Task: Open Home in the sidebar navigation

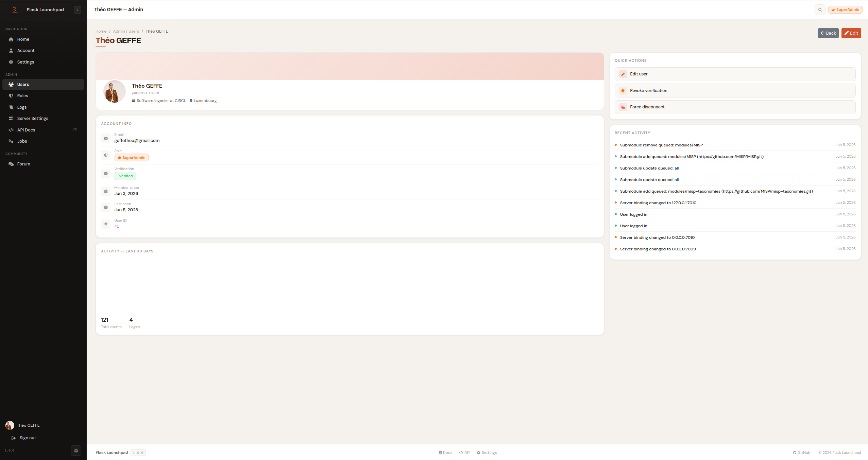Action: tap(43, 39)
